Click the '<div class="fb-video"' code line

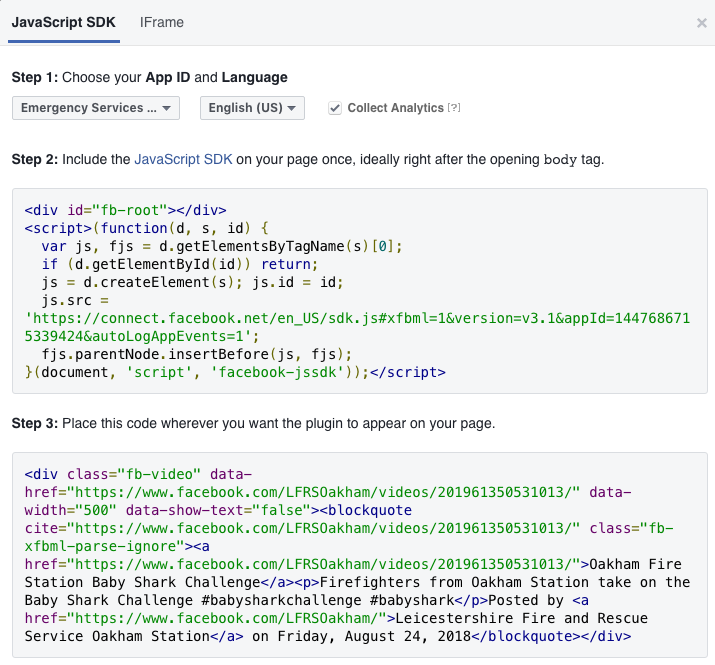(138, 474)
